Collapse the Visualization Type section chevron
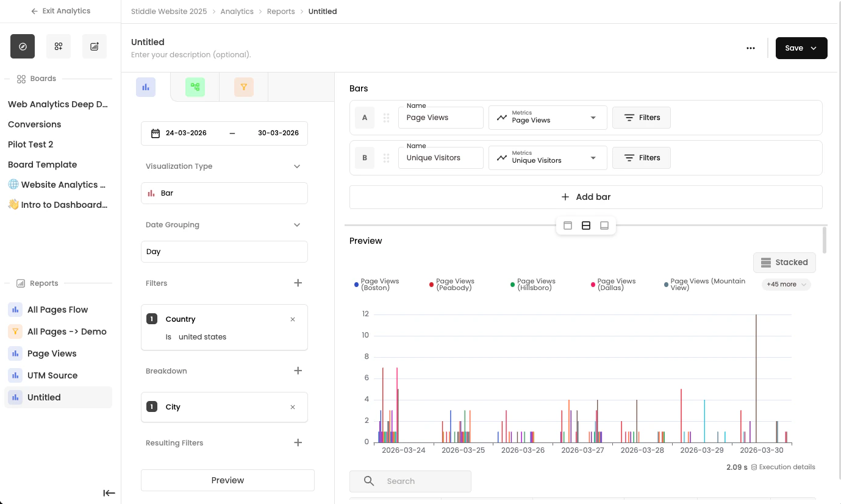This screenshot has height=504, width=841. pos(297,166)
